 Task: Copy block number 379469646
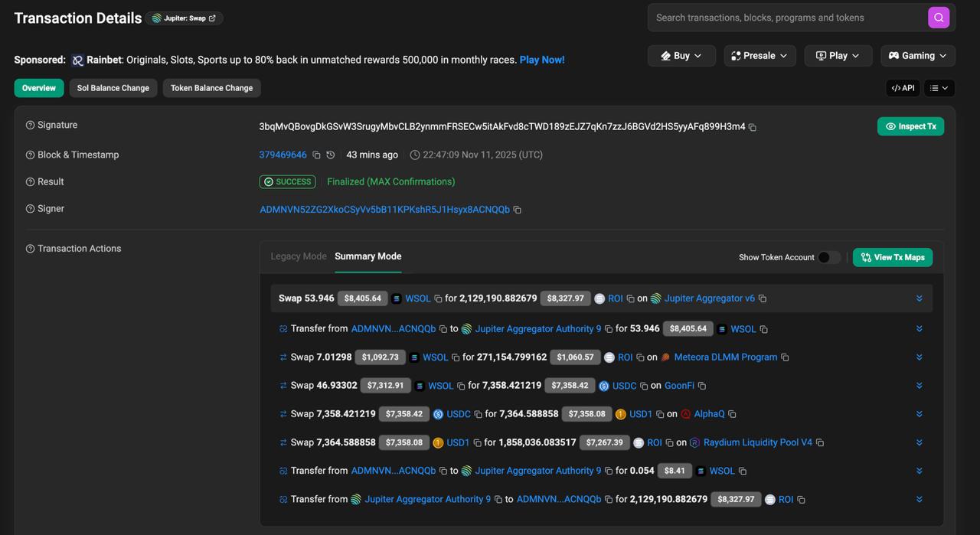316,155
